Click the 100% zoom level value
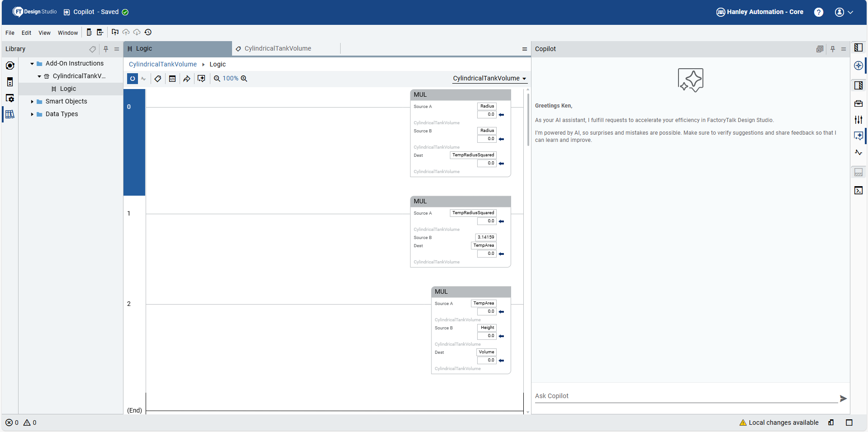 click(x=230, y=79)
